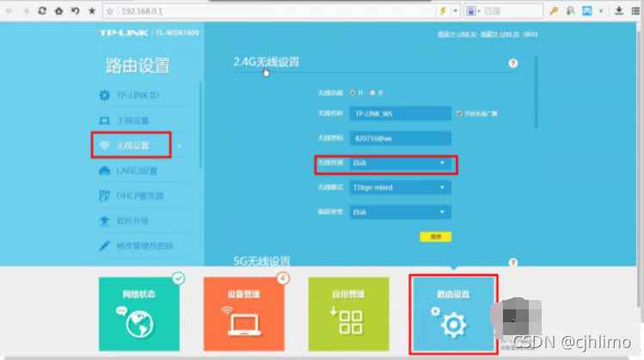Click the grid icon in application management tile
644x360 pixels.
tap(351, 322)
